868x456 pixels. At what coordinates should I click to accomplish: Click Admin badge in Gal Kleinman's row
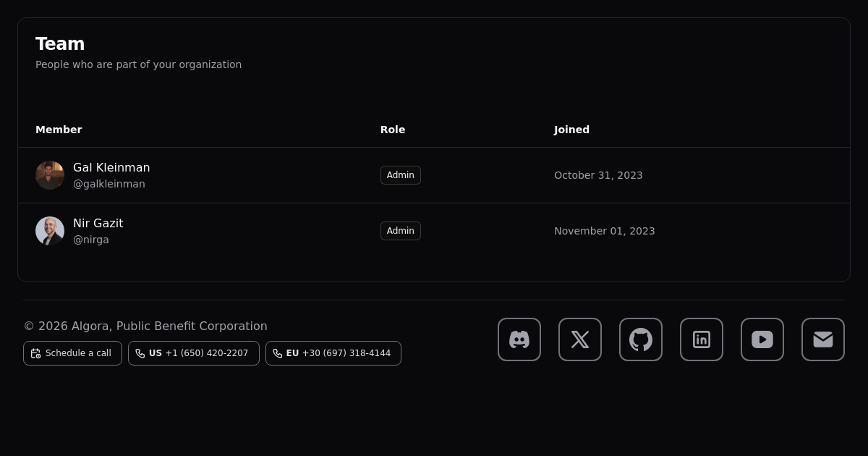click(400, 175)
